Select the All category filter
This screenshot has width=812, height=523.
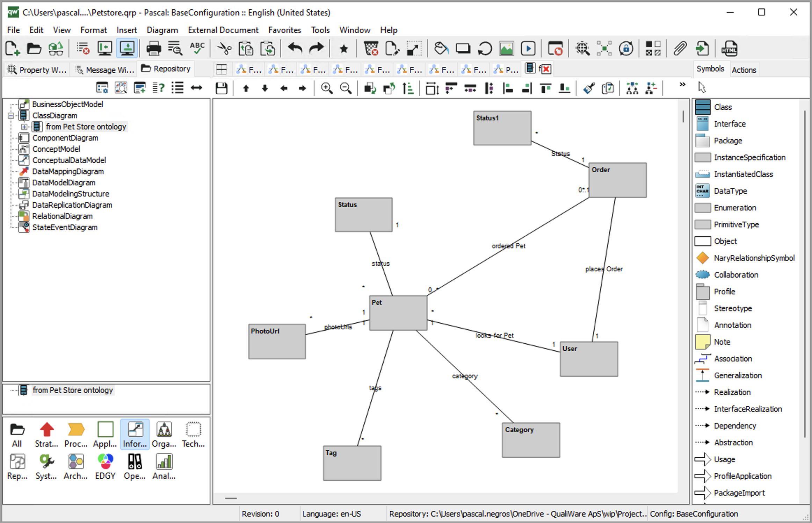click(17, 435)
